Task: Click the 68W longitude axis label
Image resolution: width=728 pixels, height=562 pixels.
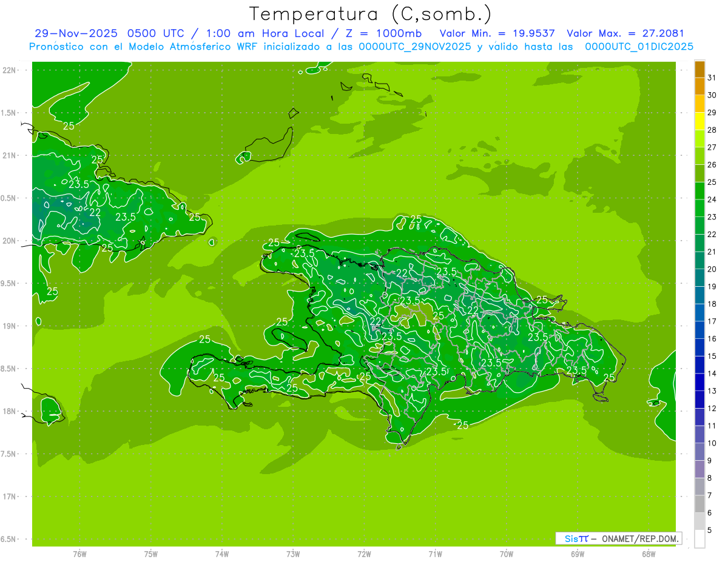Action: 648,554
